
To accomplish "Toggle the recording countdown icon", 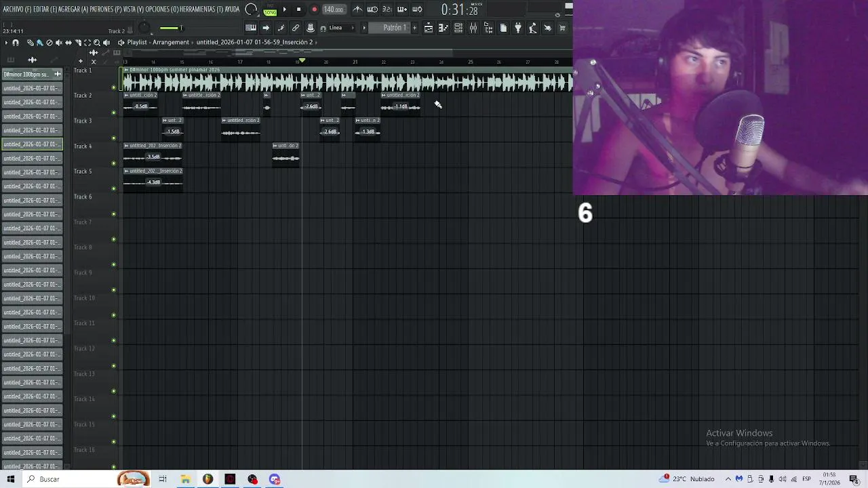I will click(387, 9).
